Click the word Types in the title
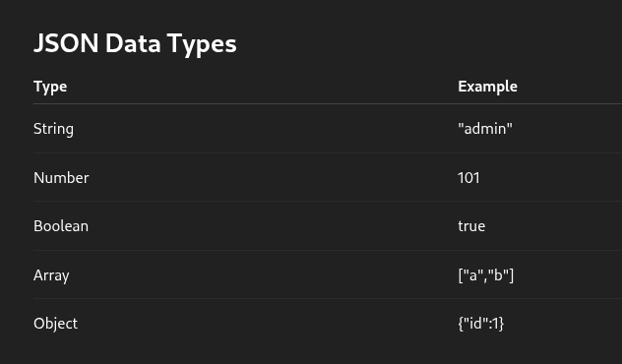This screenshot has width=622, height=364. click(202, 44)
